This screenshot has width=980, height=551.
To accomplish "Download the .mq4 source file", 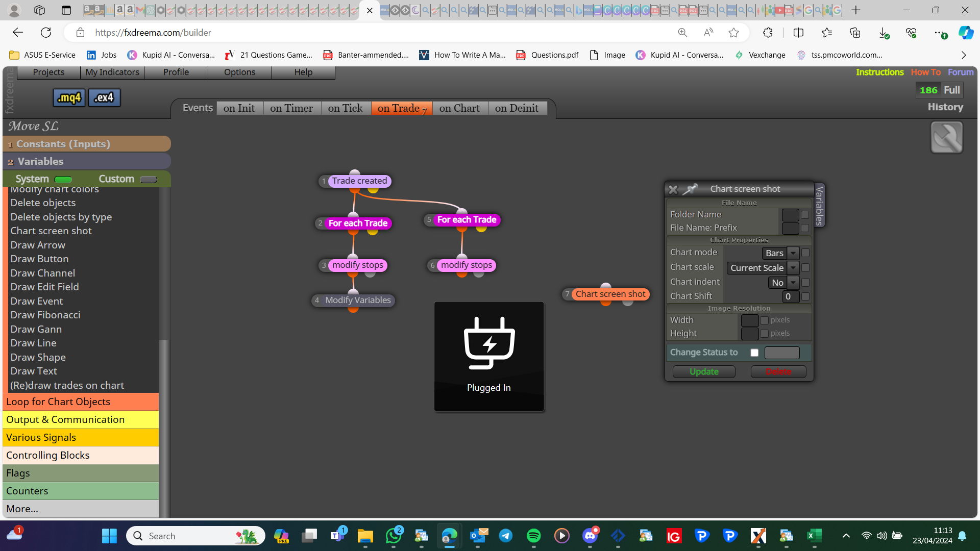I will [69, 97].
